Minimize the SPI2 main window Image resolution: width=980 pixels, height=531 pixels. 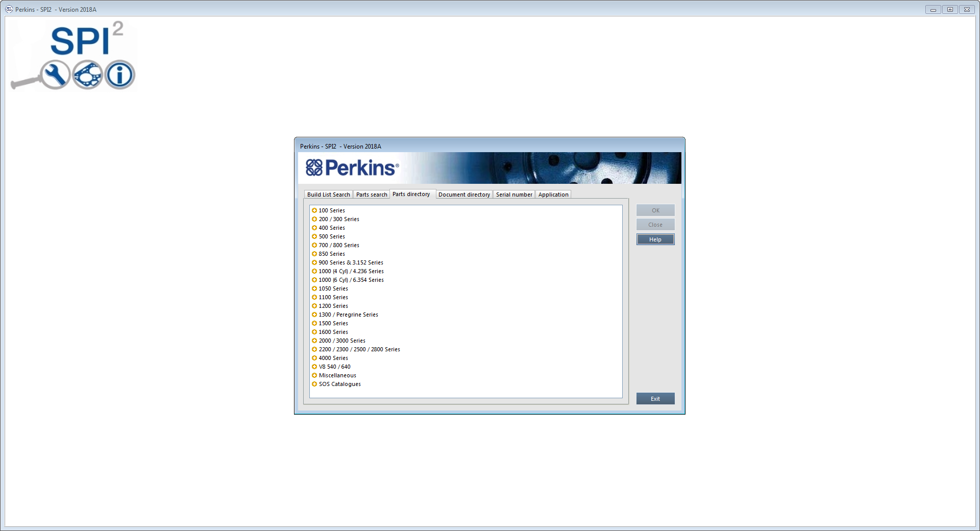(933, 9)
